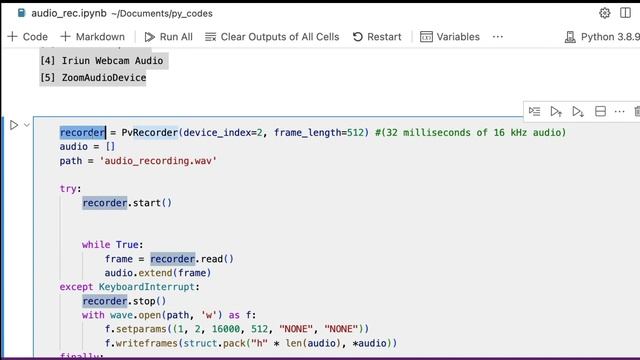
Task: Click f.writeframes line in code
Action: pyautogui.click(x=251, y=343)
